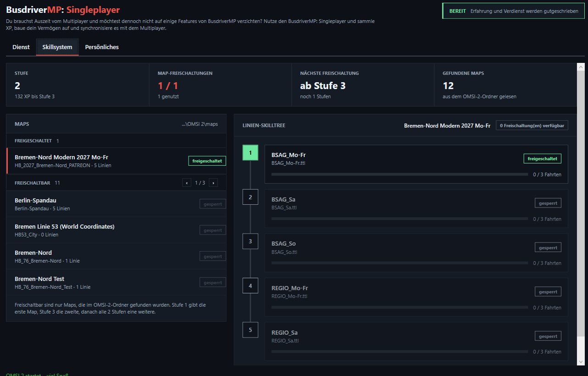The width and height of the screenshot is (588, 376).
Task: Click the '1 / 3' page indicator
Action: (200, 183)
